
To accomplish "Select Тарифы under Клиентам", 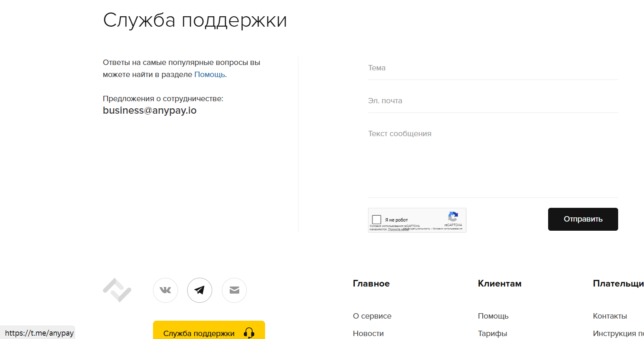I will click(492, 333).
